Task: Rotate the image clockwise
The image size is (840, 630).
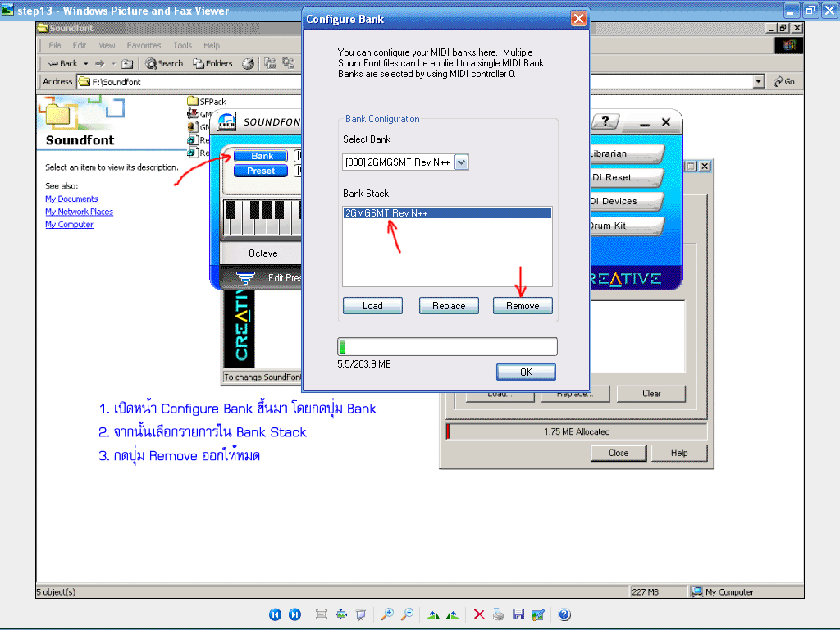Action: [x=433, y=614]
